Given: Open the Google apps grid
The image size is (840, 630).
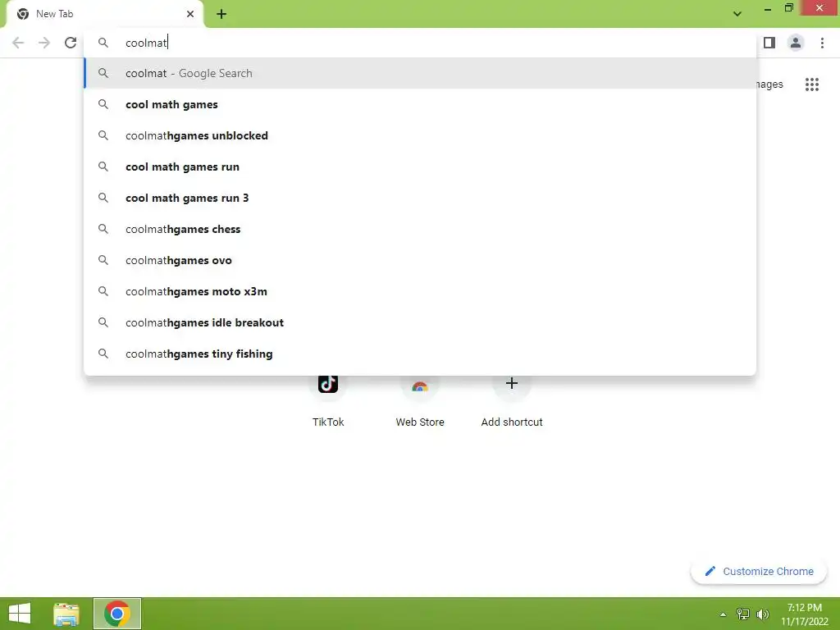Looking at the screenshot, I should pyautogui.click(x=812, y=84).
